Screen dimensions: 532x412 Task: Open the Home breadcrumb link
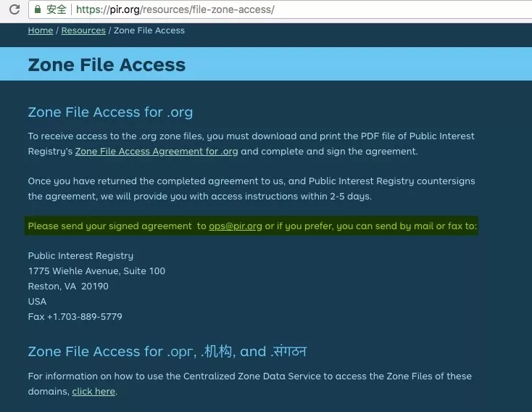41,30
